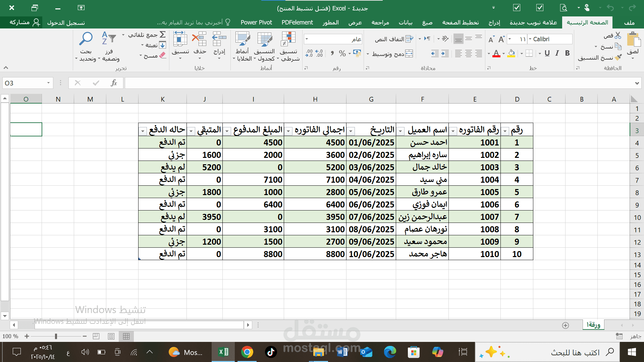Open the ملف (File) menu
The width and height of the screenshot is (644, 362).
[629, 22]
